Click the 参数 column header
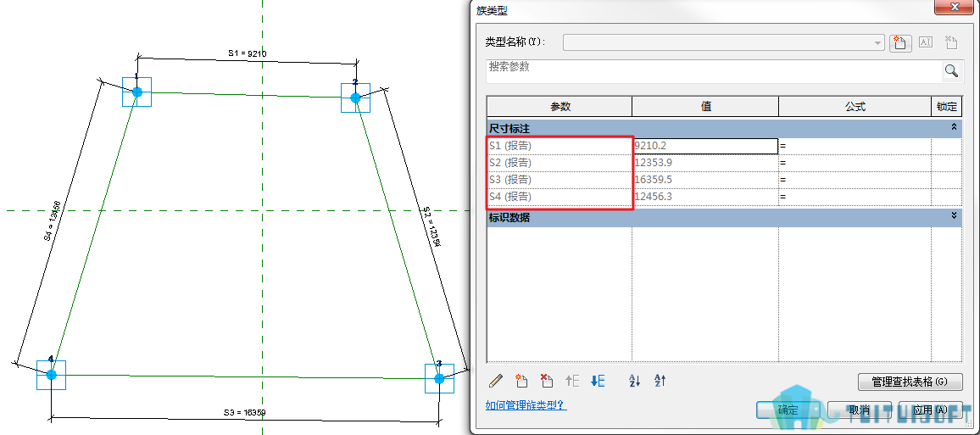 (560, 106)
